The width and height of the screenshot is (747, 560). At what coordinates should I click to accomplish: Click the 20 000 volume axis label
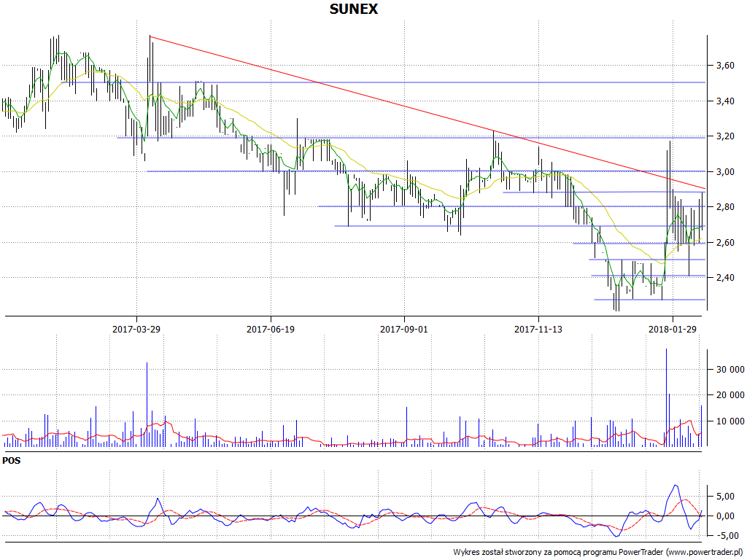tap(729, 394)
